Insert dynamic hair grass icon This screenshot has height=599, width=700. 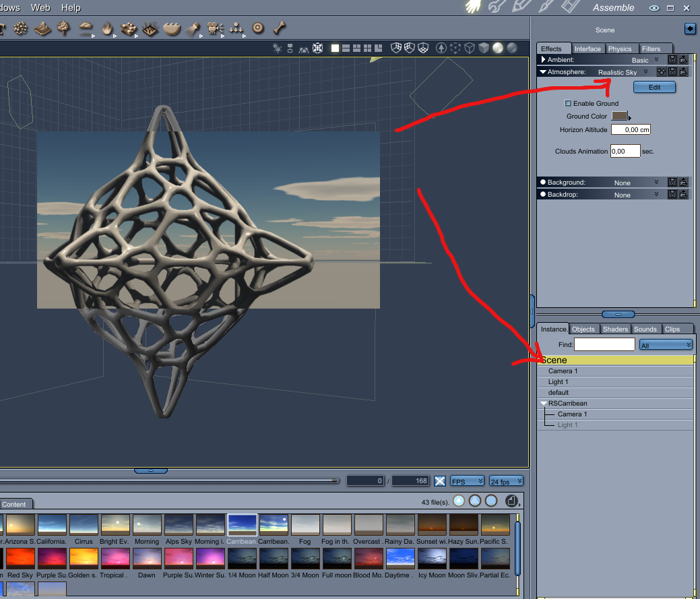150,29
